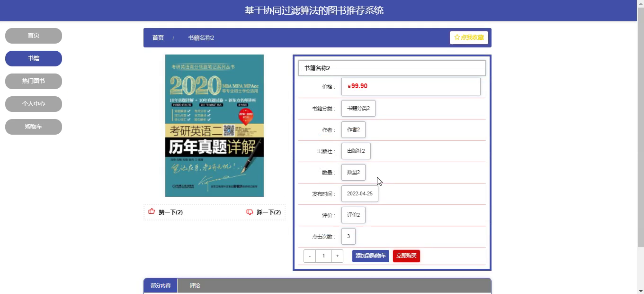This screenshot has width=644, height=294.
Task: Click the thumbs-down dislike icon
Action: (250, 212)
